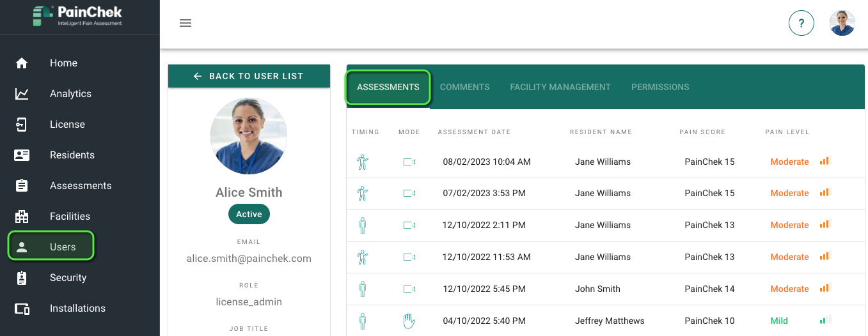Switch to the Assessments tab
This screenshot has width=868, height=336.
[x=388, y=87]
